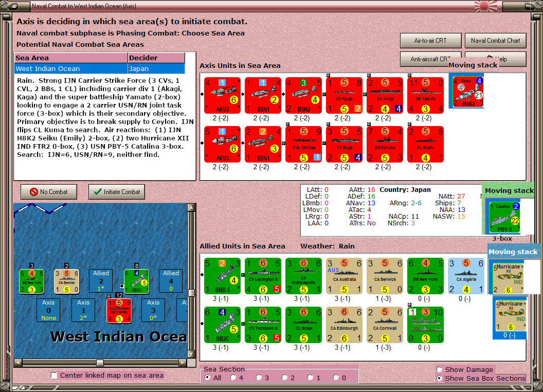The height and width of the screenshot is (392, 543).
Task: Select the top-row B5N1 bomber counter
Action: 263,95
